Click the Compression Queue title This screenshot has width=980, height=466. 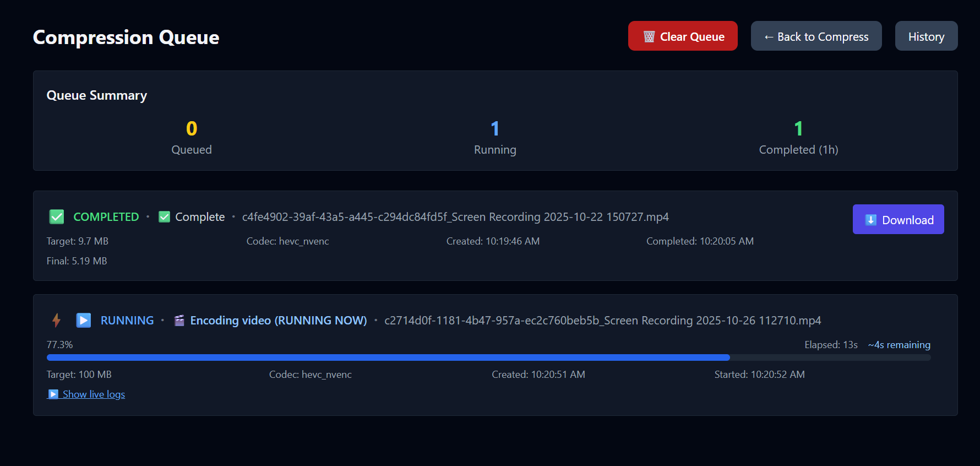click(126, 37)
